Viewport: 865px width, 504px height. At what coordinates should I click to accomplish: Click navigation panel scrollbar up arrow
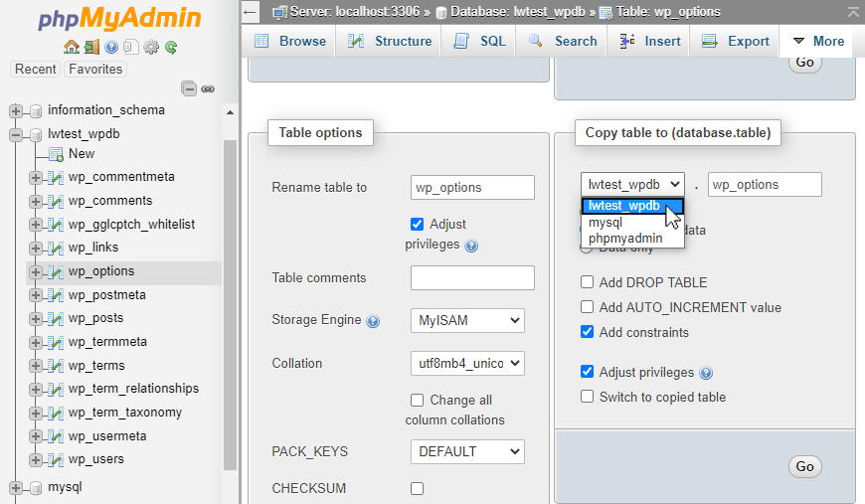click(230, 112)
